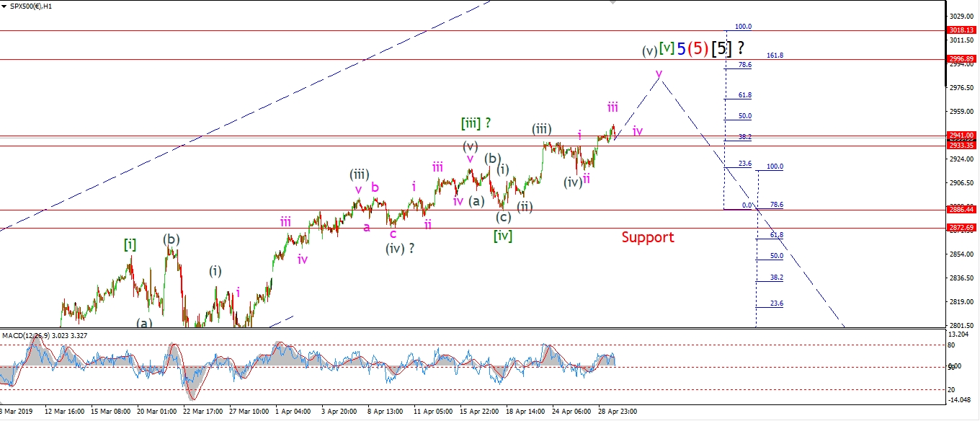Click the red Support text label
Screen dimensions: 980x421
click(647, 237)
